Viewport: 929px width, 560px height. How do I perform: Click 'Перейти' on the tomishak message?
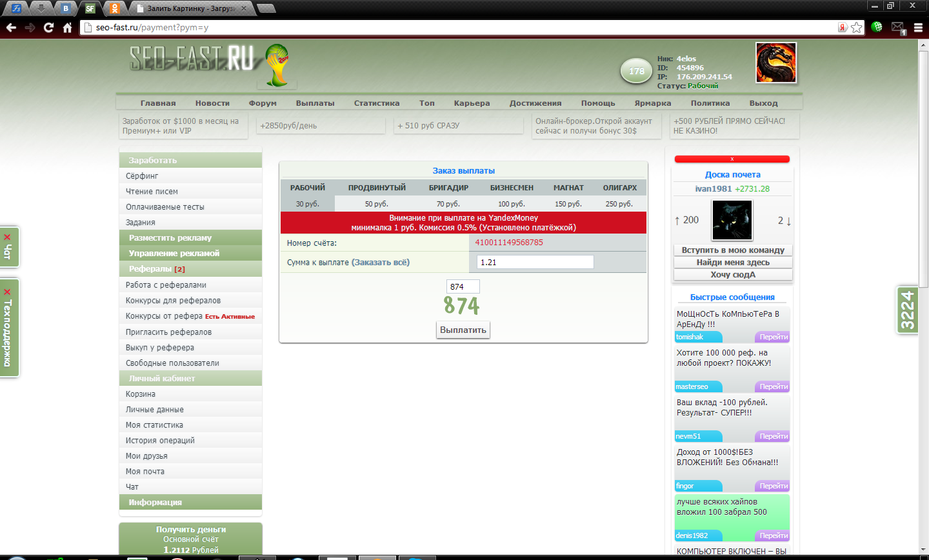(773, 337)
